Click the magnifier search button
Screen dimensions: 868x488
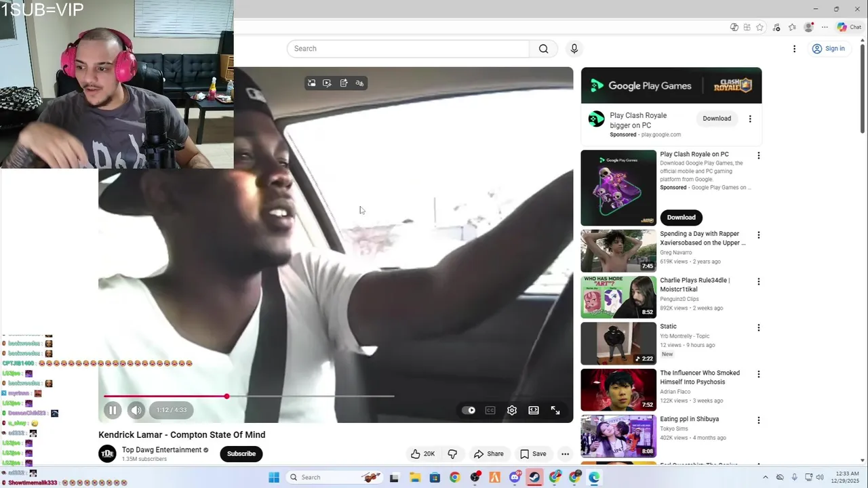tap(543, 49)
